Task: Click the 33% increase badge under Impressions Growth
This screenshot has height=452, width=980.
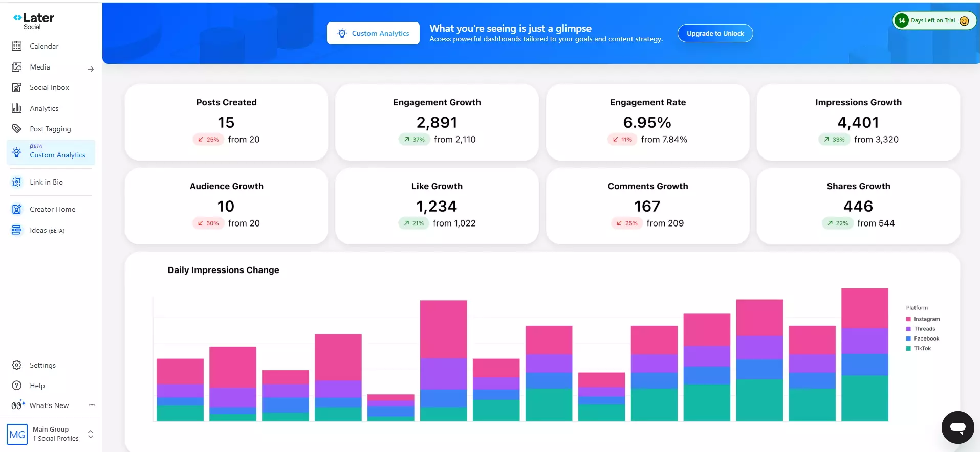Action: (834, 140)
